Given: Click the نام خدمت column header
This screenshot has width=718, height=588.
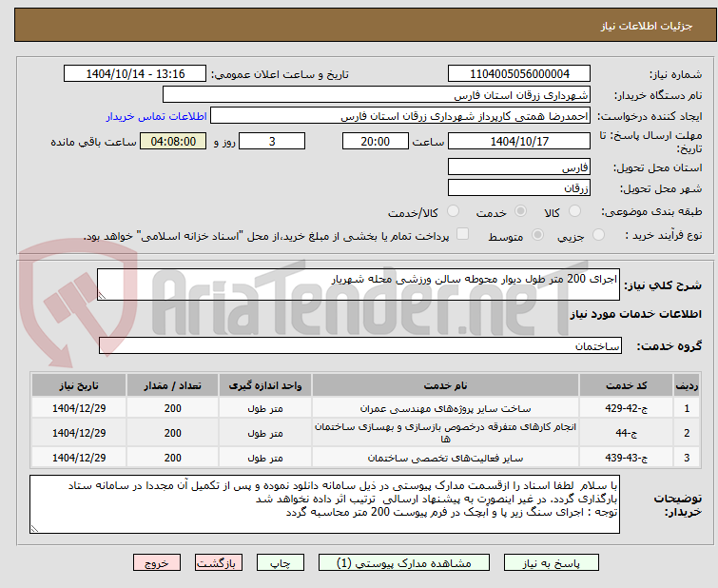Looking at the screenshot, I should click(x=446, y=385).
